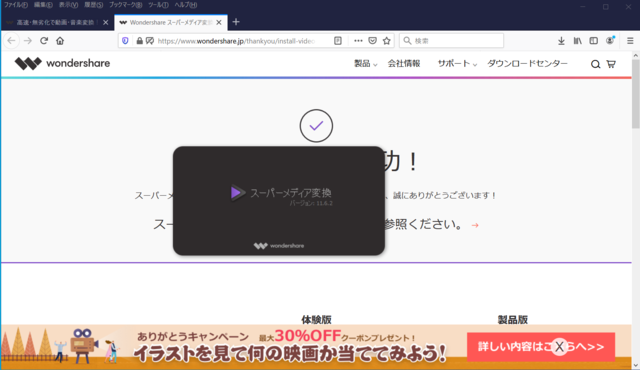Open the shopping cart icon
The image size is (640, 370).
(x=611, y=64)
